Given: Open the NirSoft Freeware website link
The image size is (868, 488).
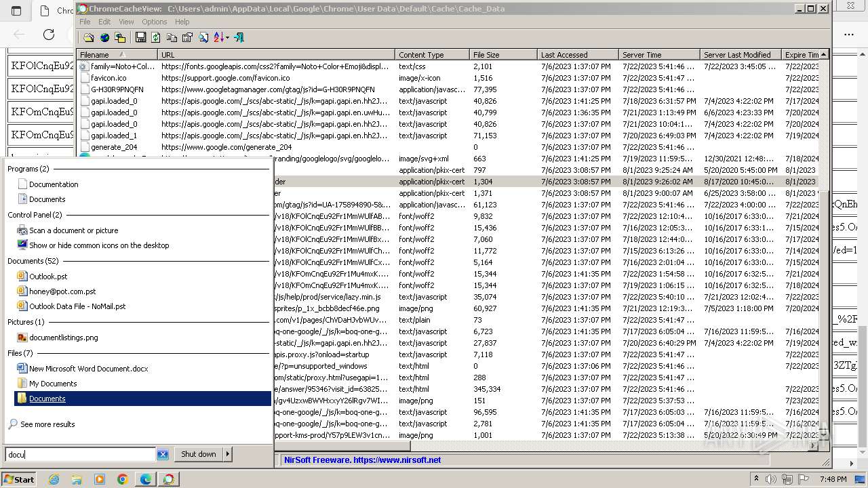Looking at the screenshot, I should (362, 460).
